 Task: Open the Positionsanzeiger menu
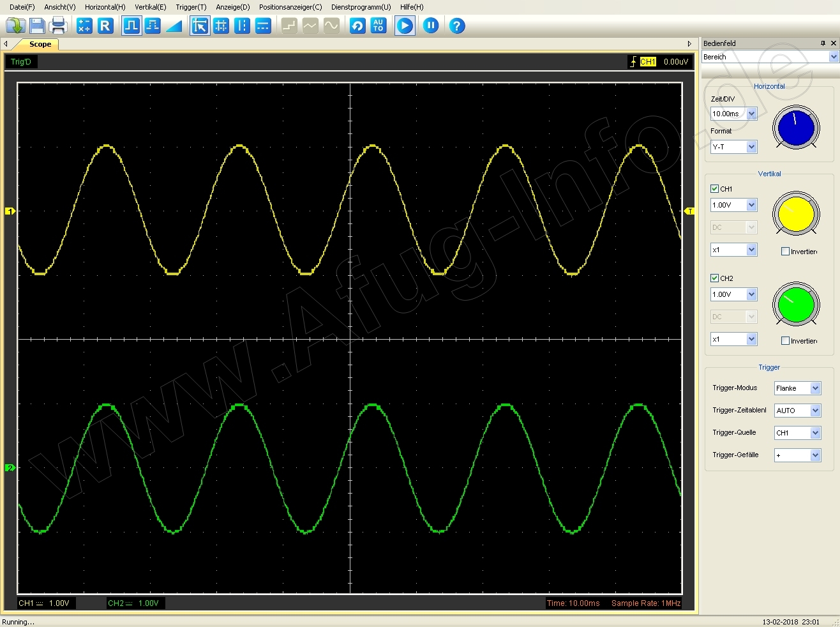(290, 7)
